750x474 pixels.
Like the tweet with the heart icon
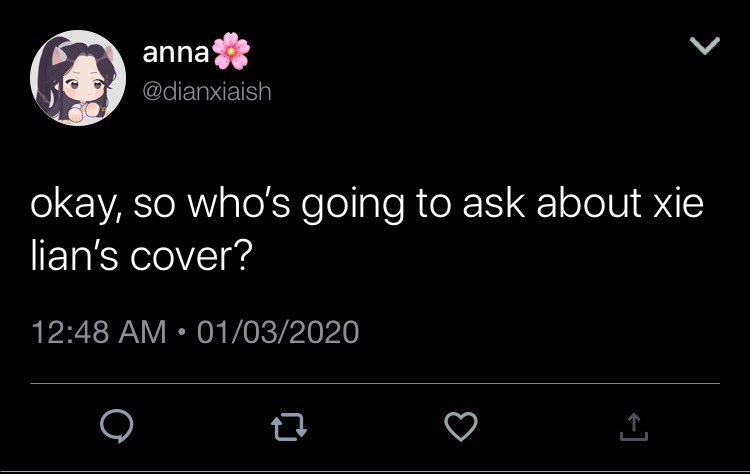point(461,426)
